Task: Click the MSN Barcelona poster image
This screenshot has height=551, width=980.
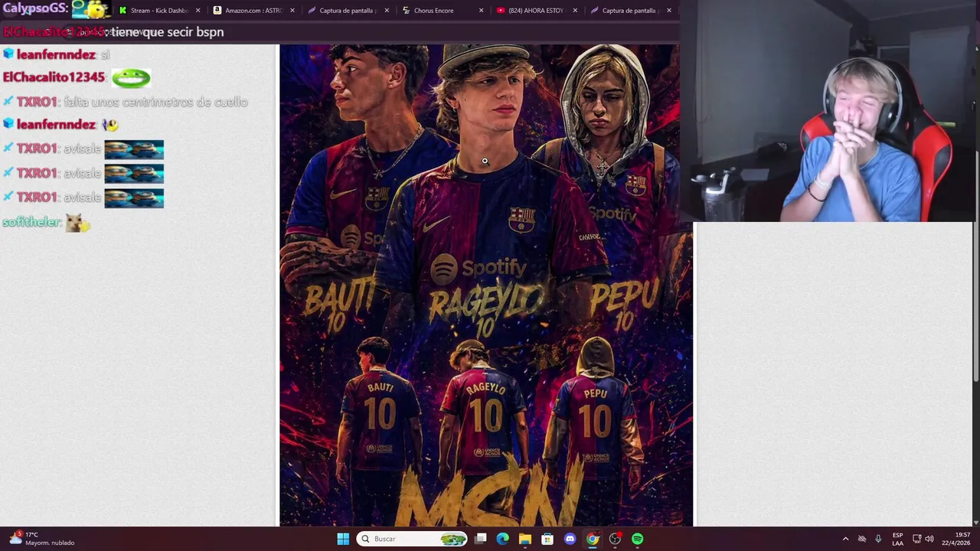Action: click(486, 285)
